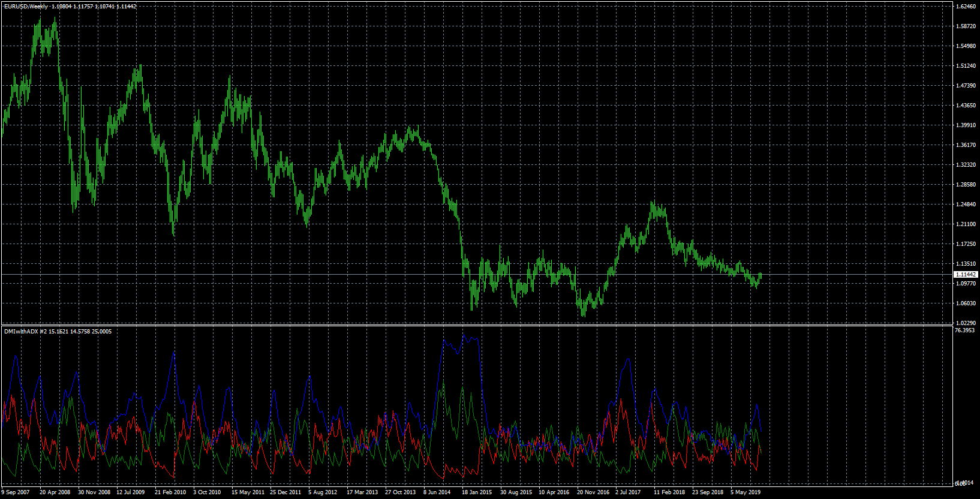Viewport: 980px width, 499px height.
Task: Click the 1.54980 price axis label
Action: (966, 46)
